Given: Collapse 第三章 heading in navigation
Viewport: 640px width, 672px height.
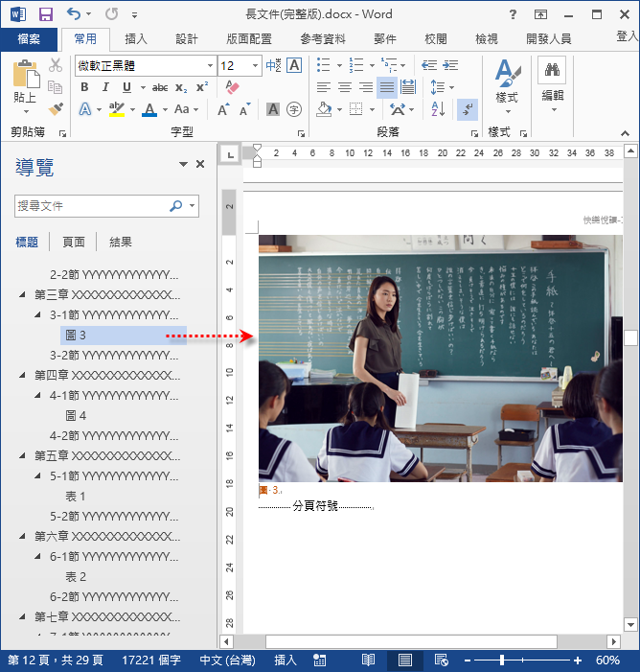Looking at the screenshot, I should 22,294.
